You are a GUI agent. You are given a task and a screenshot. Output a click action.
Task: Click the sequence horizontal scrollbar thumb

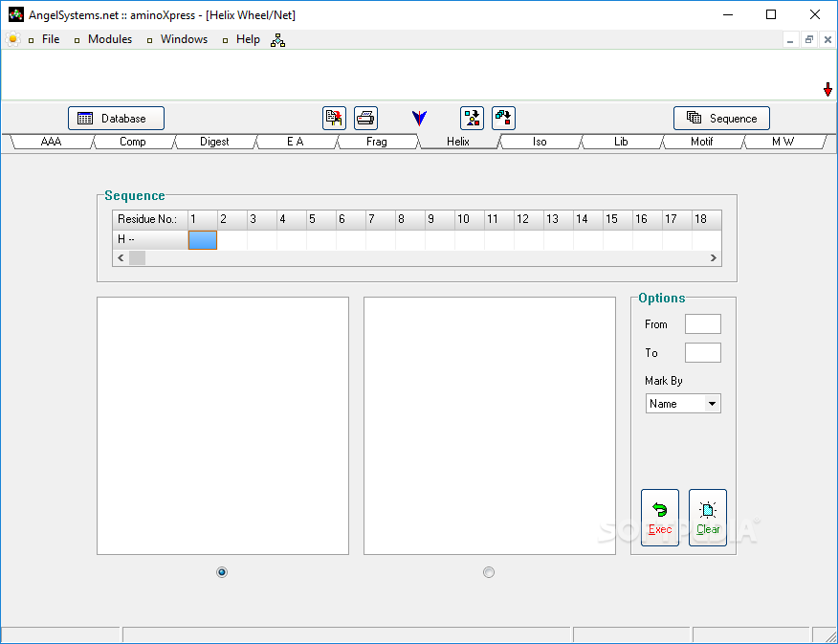[x=137, y=258]
